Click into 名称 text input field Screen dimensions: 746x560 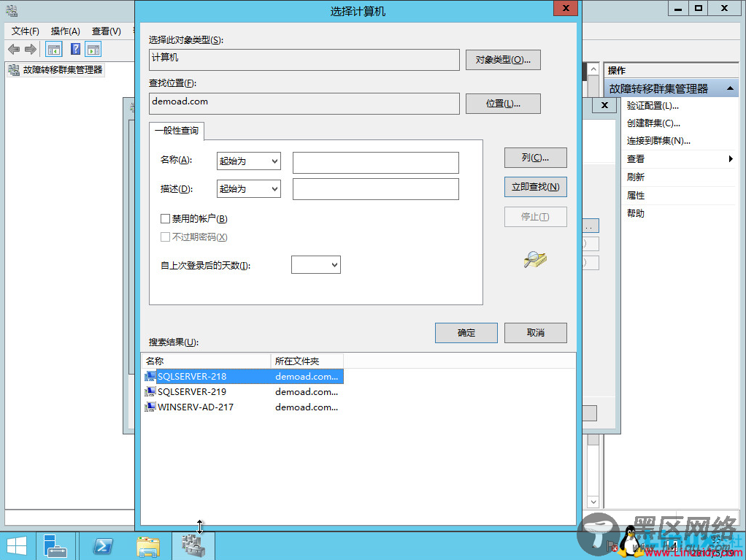pyautogui.click(x=376, y=163)
